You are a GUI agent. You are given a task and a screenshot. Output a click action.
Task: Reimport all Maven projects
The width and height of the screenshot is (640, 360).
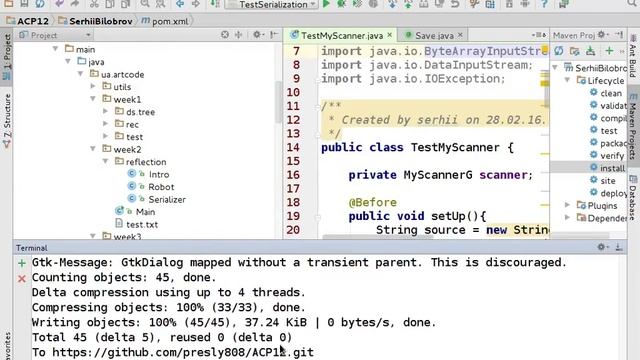pos(559,51)
